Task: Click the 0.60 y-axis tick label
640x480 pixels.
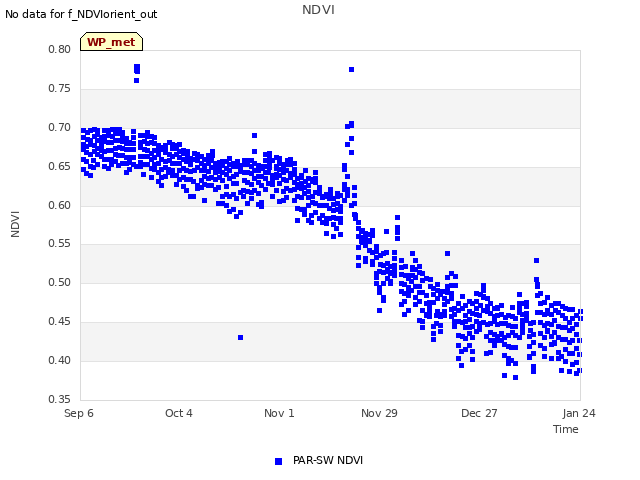Action: pos(60,205)
